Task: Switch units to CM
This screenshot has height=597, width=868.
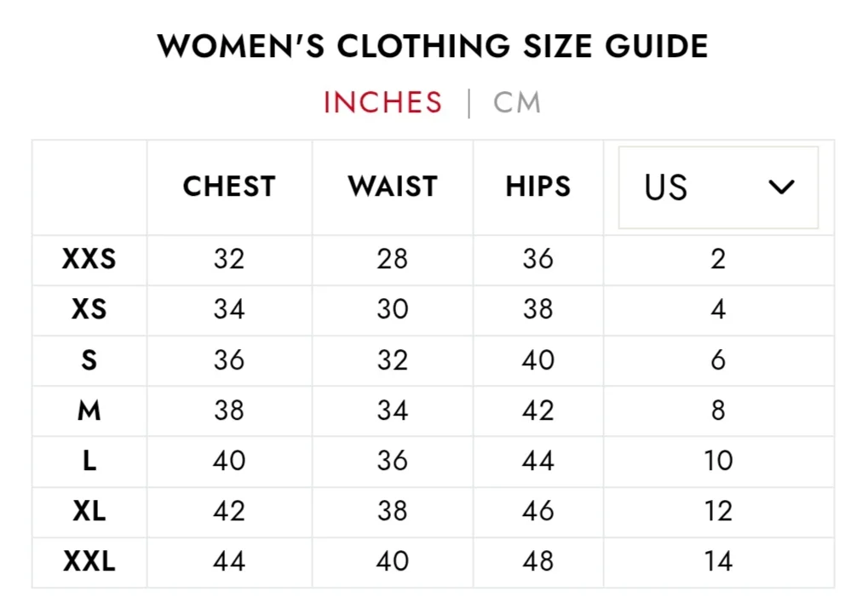Action: tap(517, 103)
